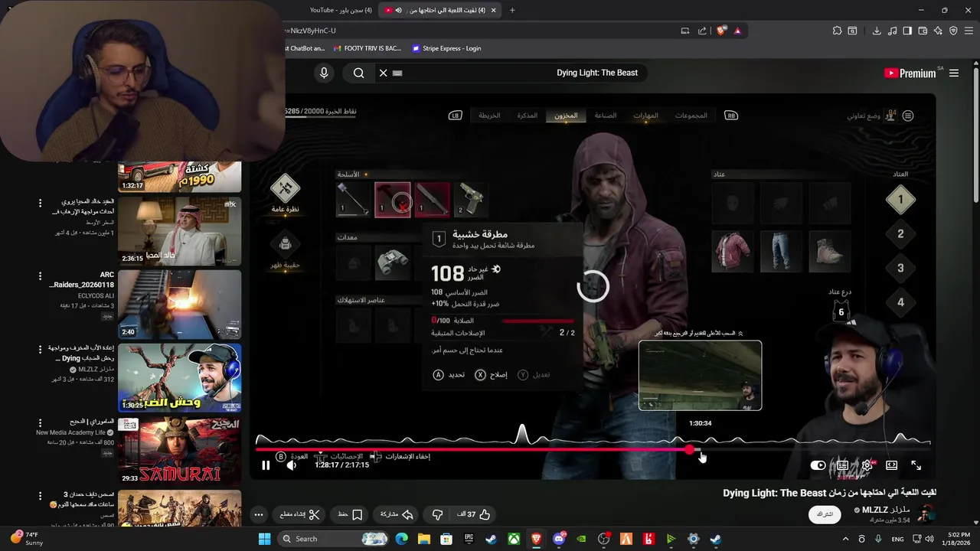Open the YouTube hamburger guide menu
The image size is (980, 551).
click(954, 73)
